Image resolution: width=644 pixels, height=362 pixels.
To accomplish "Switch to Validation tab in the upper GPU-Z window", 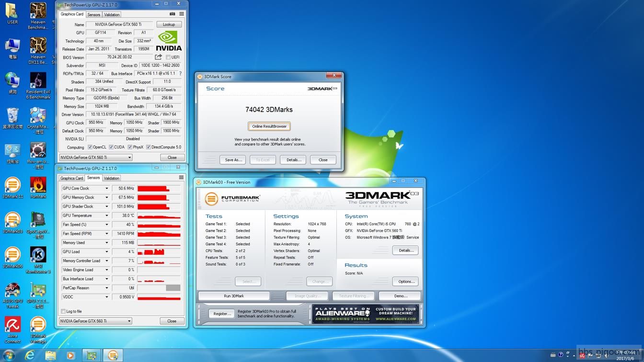I will pyautogui.click(x=112, y=14).
